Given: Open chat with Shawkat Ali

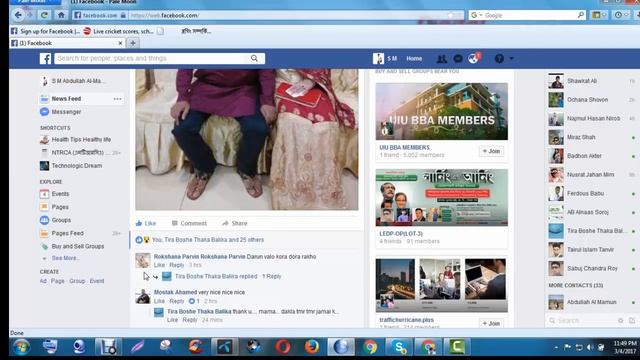Looking at the screenshot, I should [592, 81].
